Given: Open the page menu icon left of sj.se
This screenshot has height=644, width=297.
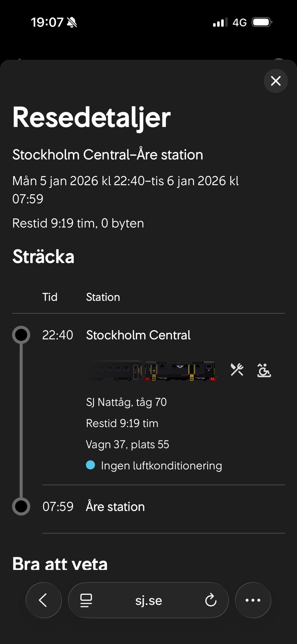Looking at the screenshot, I should pyautogui.click(x=86, y=600).
